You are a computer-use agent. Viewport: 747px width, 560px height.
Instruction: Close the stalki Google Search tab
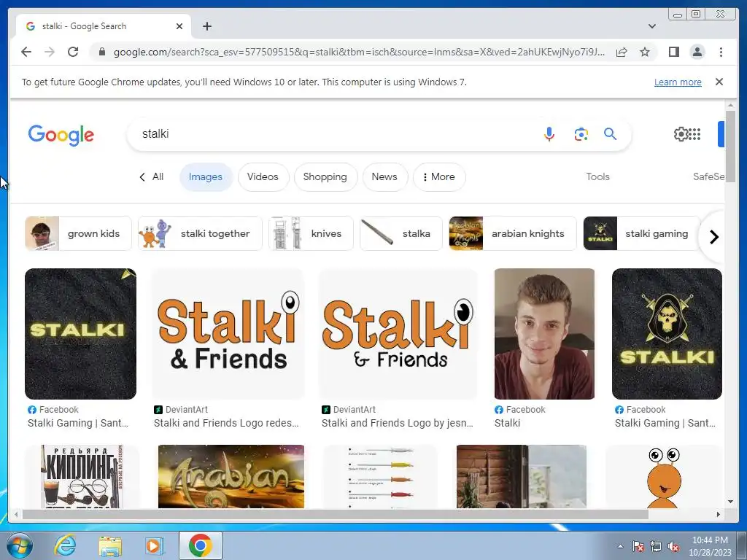point(179,26)
